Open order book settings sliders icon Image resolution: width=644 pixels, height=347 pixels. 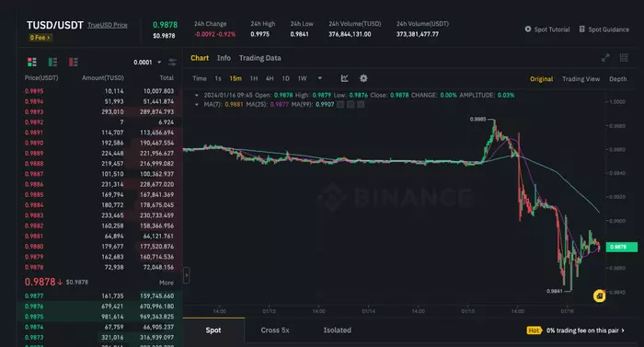173,62
